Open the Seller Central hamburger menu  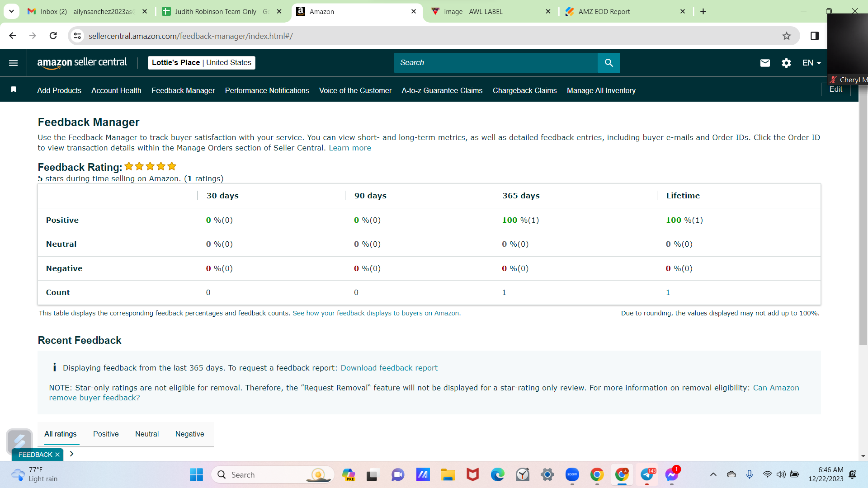tap(14, 63)
